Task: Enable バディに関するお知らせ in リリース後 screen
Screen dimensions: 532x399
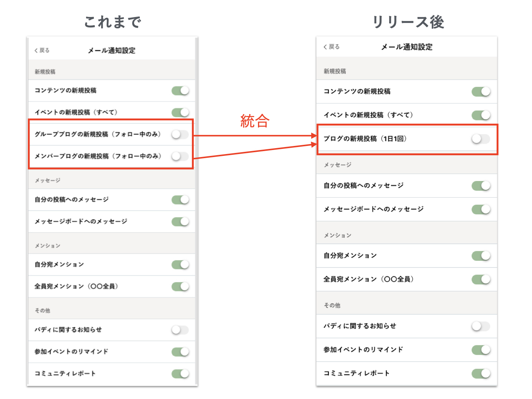Action: coord(481,326)
